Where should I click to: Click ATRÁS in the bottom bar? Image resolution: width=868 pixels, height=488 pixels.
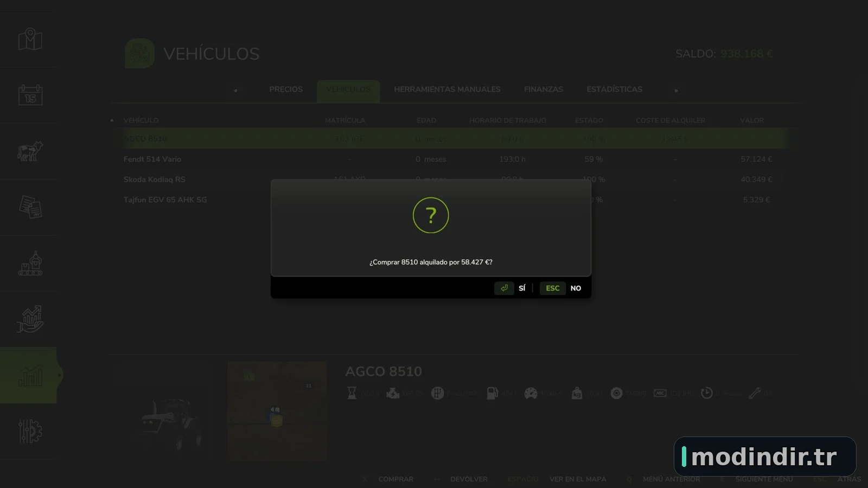point(849,479)
